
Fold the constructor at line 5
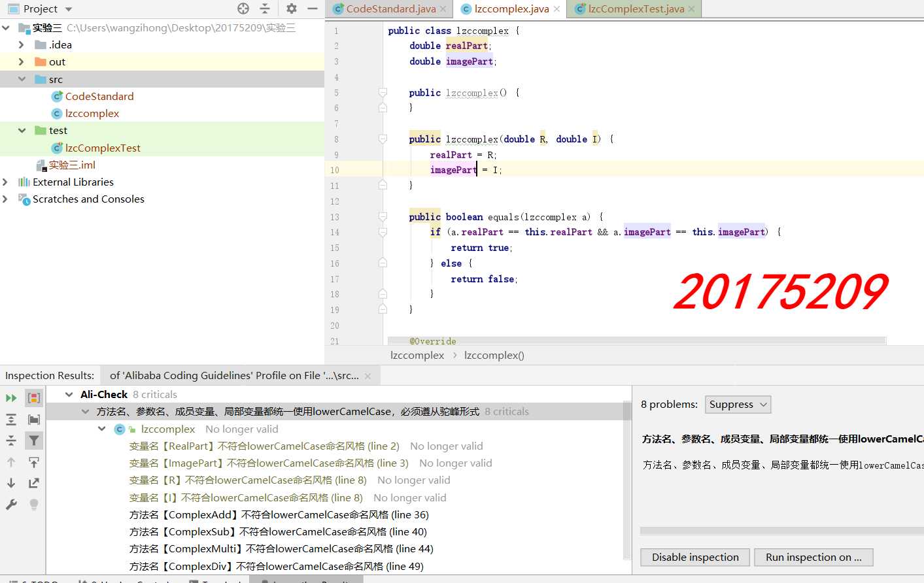(x=383, y=93)
